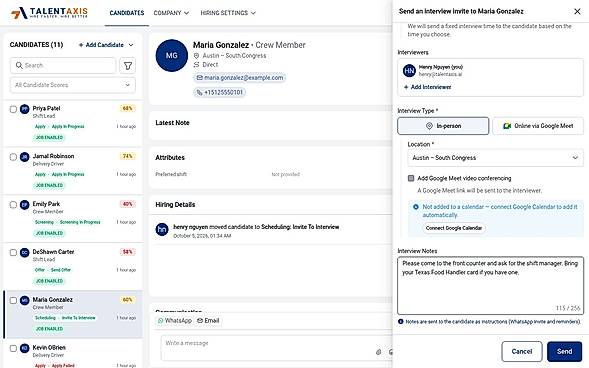Click the attachment paperclip icon in message box
This screenshot has height=368, width=589.
(379, 352)
